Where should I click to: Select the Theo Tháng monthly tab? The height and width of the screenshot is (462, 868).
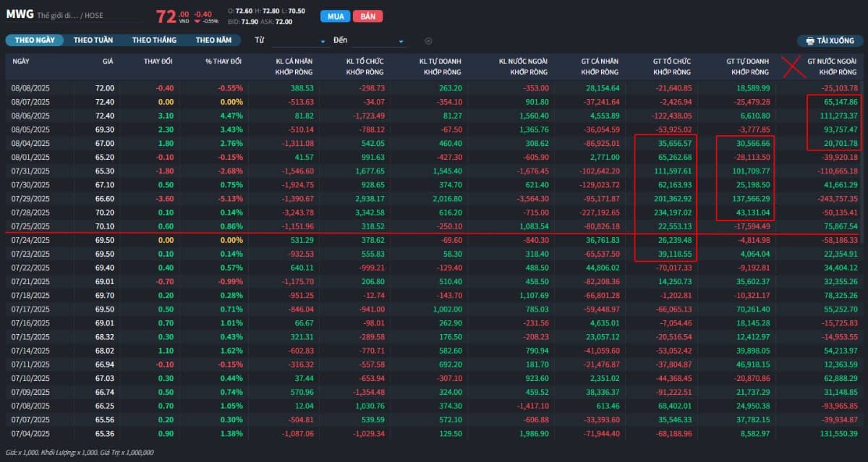tap(155, 40)
